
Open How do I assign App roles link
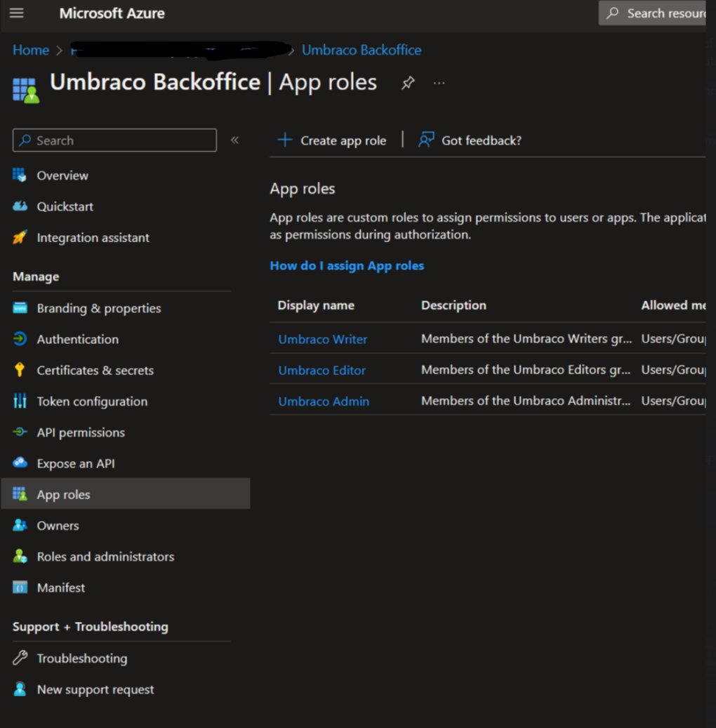(347, 265)
